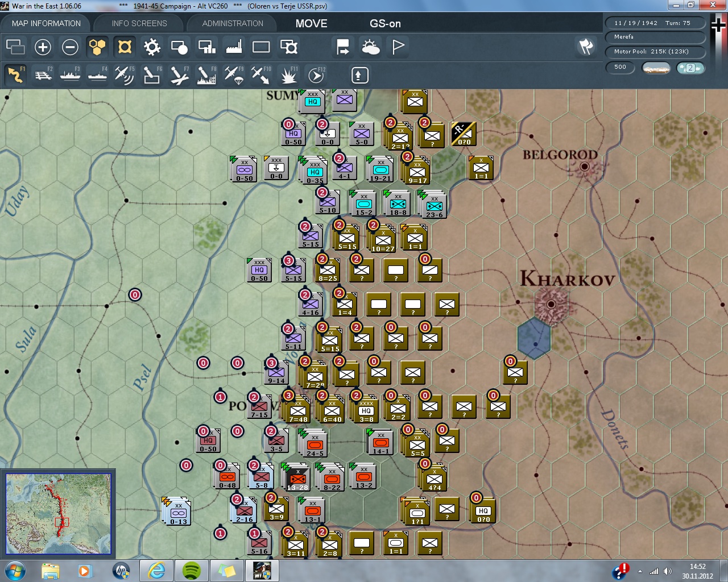The image size is (728, 582).
Task: Select the F11 explosion mode icon
Action: pos(288,75)
